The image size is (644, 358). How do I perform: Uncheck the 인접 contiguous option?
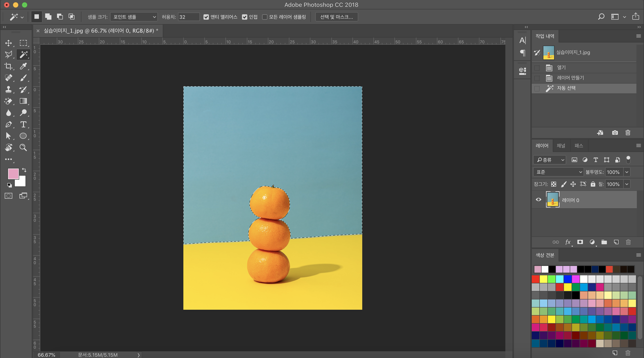[244, 17]
